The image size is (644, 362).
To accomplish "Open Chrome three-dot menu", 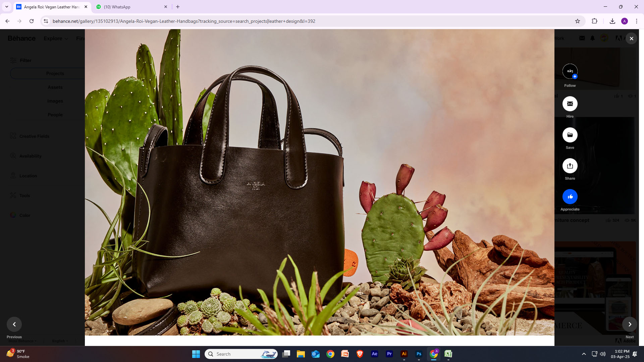I will pyautogui.click(x=636, y=21).
